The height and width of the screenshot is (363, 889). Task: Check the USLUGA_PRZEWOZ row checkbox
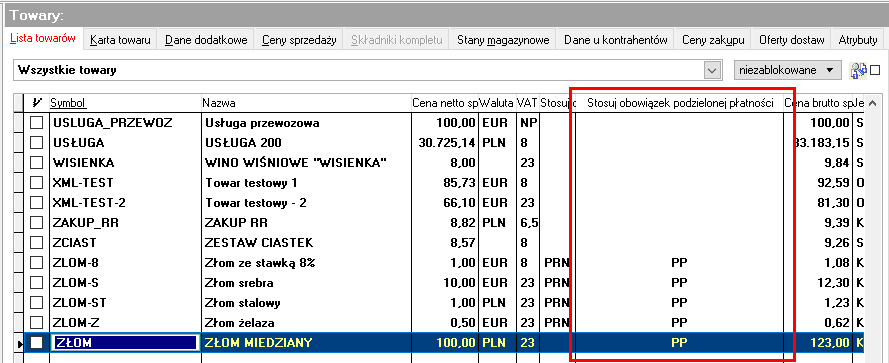point(36,123)
